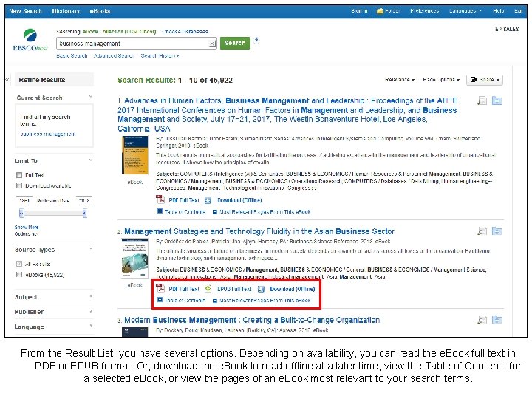Open the eBooks menu item

point(100,11)
